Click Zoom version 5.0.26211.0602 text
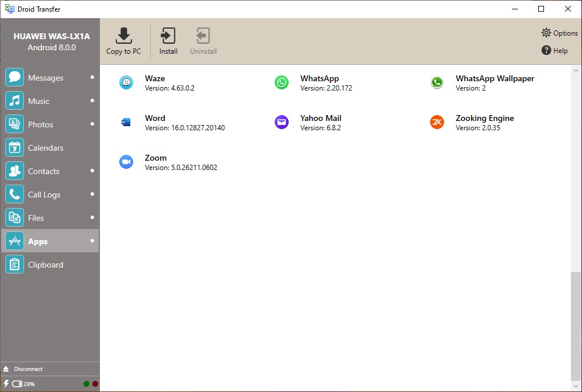The width and height of the screenshot is (582, 392). click(x=181, y=168)
